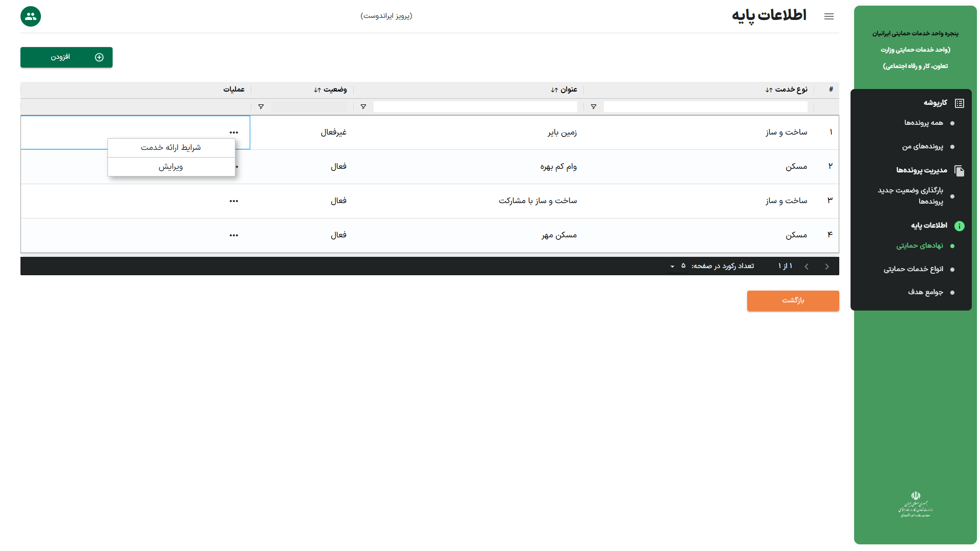Image resolution: width=980 pixels, height=551 pixels.
Task: Sort table by عنوان column header
Action: (564, 90)
